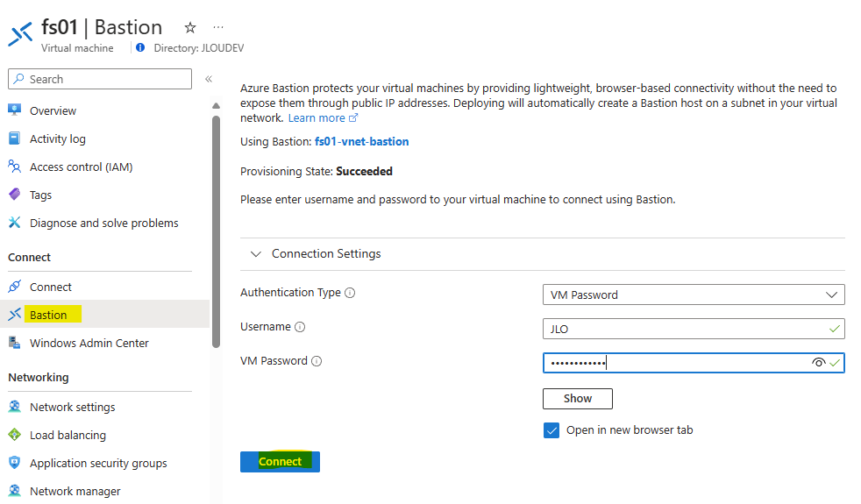Viewport: 861px width, 504px height.
Task: Click the blue Connect button
Action: pyautogui.click(x=280, y=462)
